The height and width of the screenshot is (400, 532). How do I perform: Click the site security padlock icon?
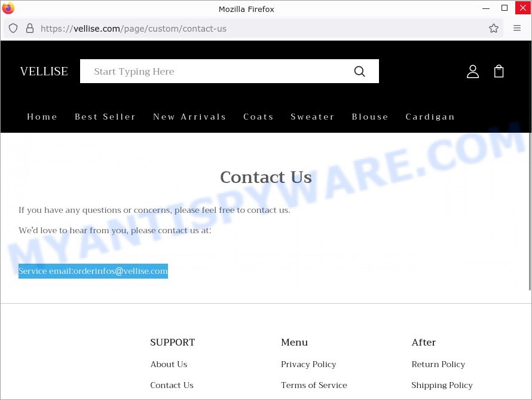(x=30, y=28)
